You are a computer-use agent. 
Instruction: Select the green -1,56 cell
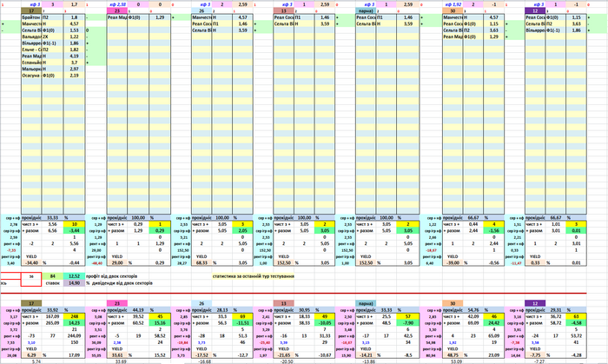(493, 231)
